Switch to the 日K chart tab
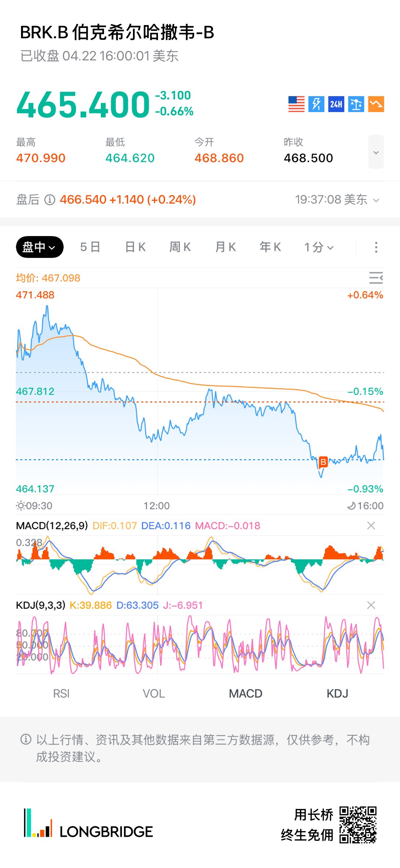The width and height of the screenshot is (400, 868). tap(136, 247)
